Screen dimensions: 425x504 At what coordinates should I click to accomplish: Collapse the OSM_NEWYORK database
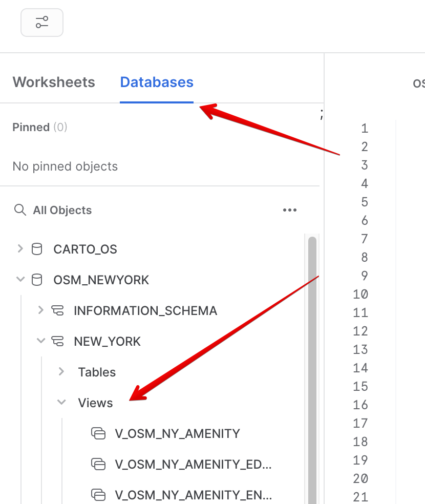click(20, 280)
